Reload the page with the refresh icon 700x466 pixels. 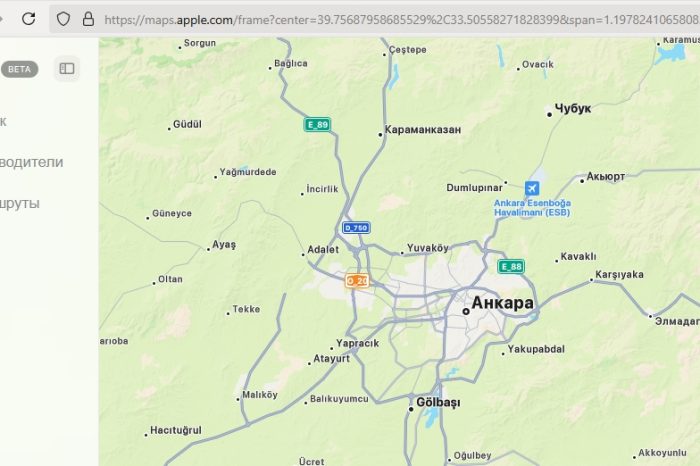tap(29, 19)
